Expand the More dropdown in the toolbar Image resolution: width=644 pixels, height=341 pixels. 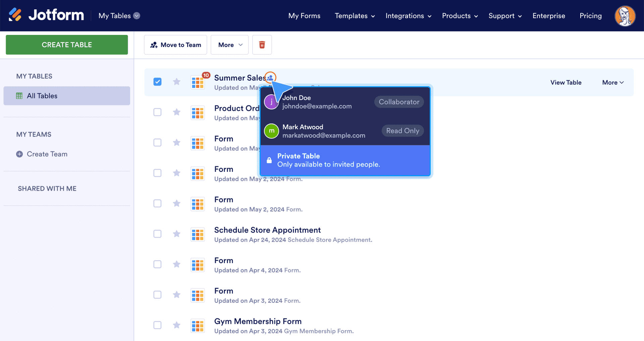(x=229, y=45)
